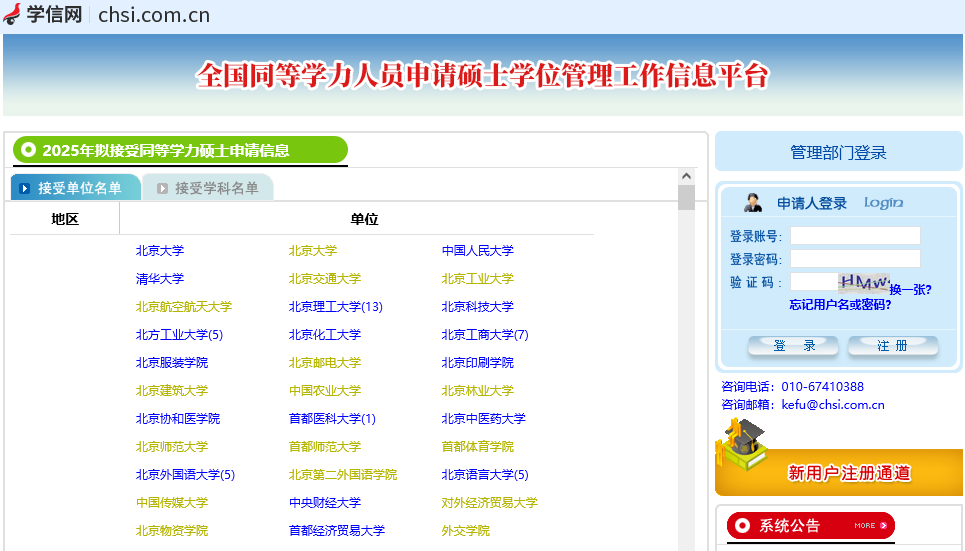Open the 中国传媒大学 link
Viewport: 965px width, 551px height.
pyautogui.click(x=172, y=502)
